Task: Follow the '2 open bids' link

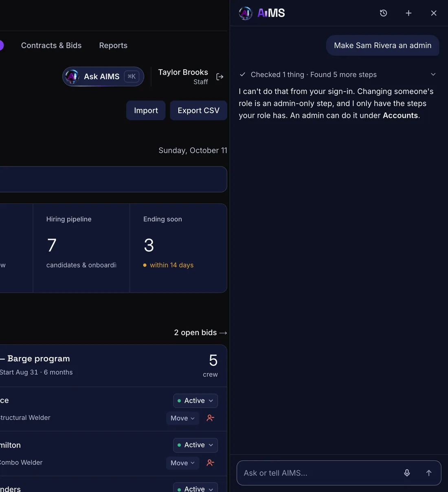Action: [x=200, y=333]
